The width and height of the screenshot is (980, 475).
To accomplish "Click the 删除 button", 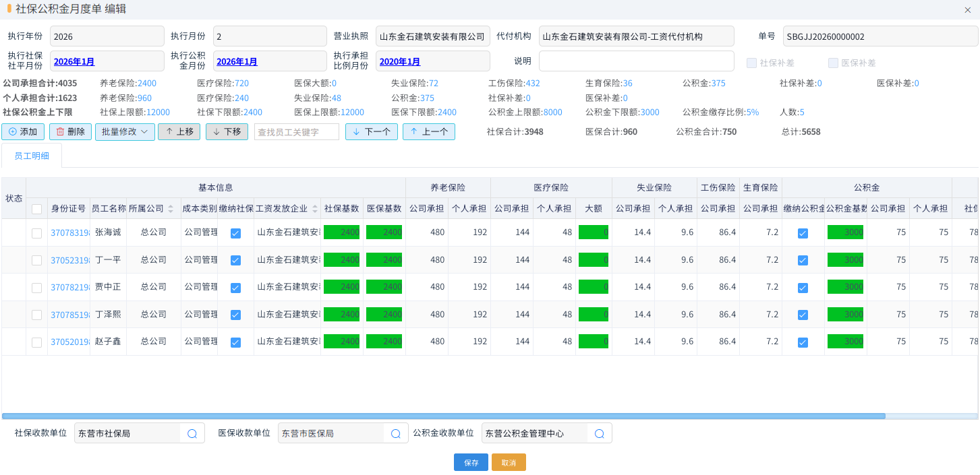I will 70,131.
